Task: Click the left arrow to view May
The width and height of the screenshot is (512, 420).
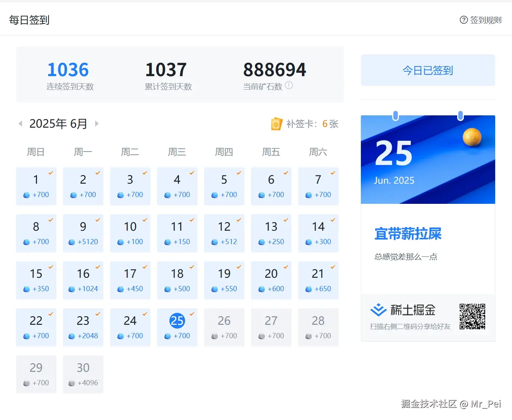Action: [20, 124]
